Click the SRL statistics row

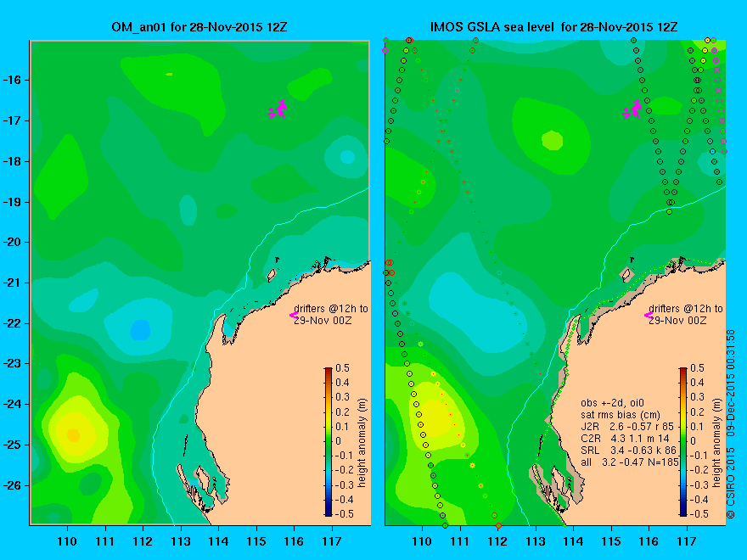(628, 450)
